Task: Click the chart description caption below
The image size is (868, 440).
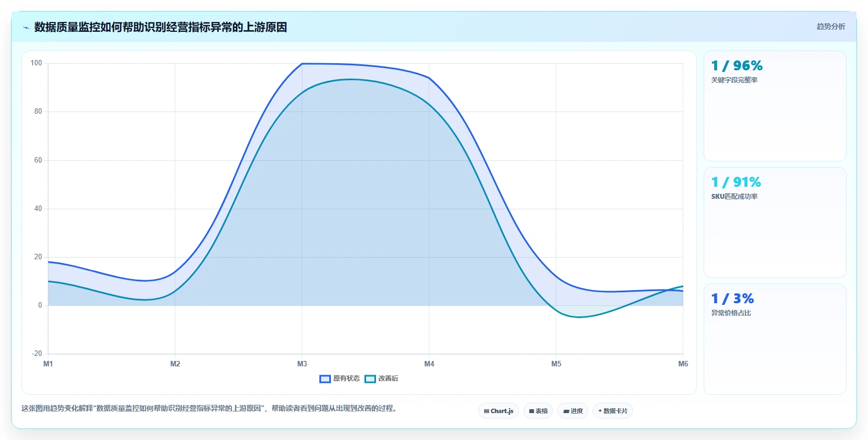Action: [209, 408]
